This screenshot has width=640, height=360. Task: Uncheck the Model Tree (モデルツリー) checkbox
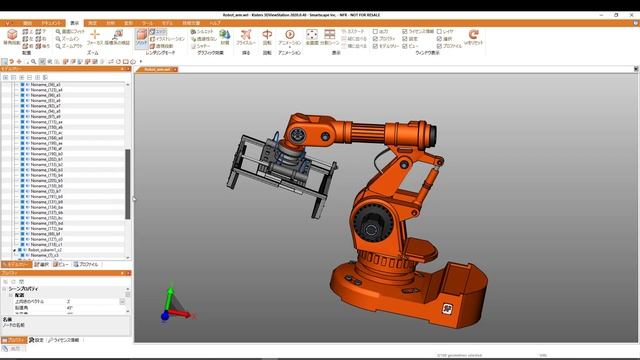tap(375, 46)
